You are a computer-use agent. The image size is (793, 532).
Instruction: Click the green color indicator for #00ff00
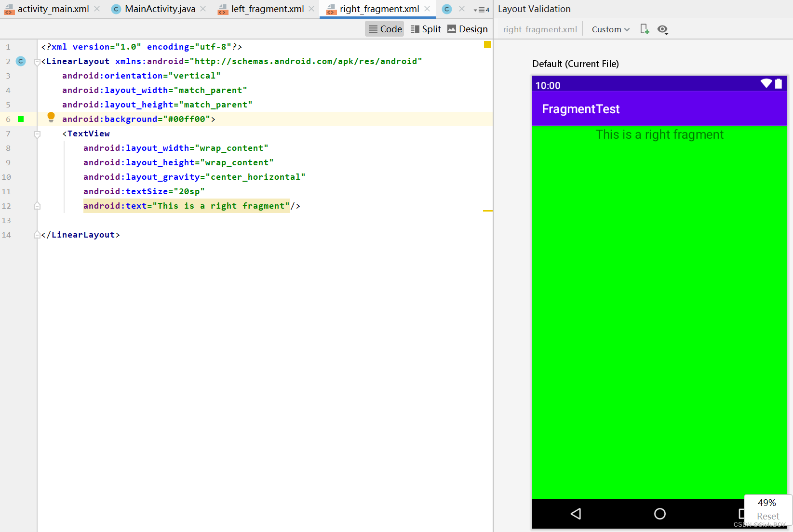click(x=20, y=119)
